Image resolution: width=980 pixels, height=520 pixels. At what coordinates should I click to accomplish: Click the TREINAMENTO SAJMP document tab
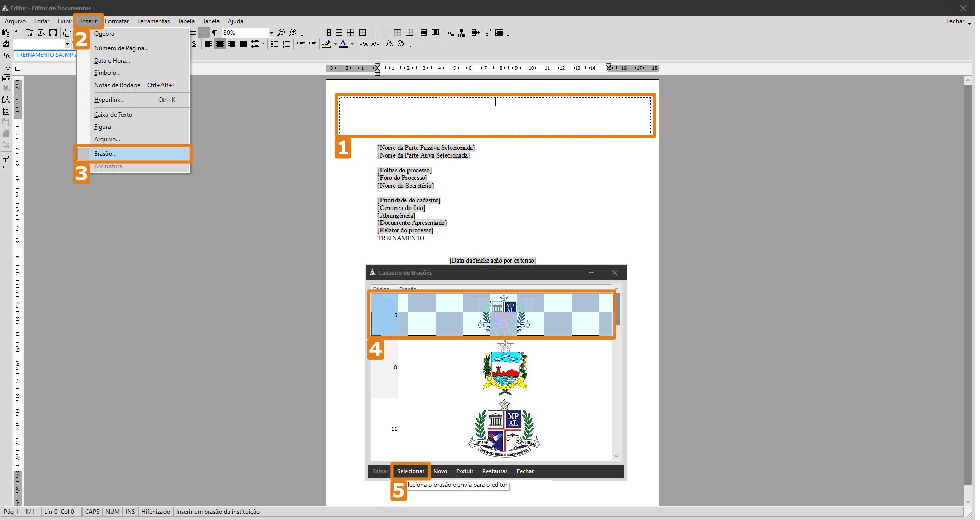(x=46, y=55)
